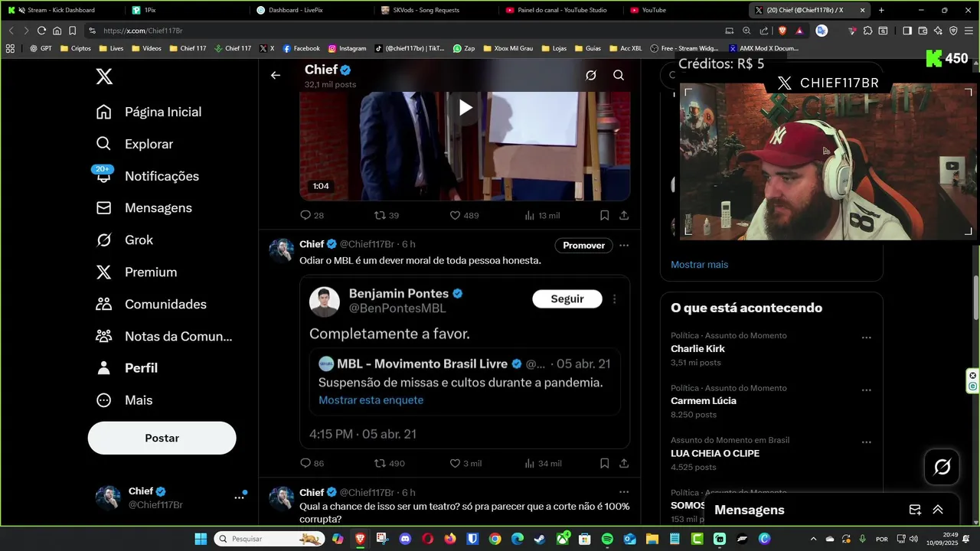980x551 pixels.
Task: Open the Explorar page
Action: click(135, 144)
